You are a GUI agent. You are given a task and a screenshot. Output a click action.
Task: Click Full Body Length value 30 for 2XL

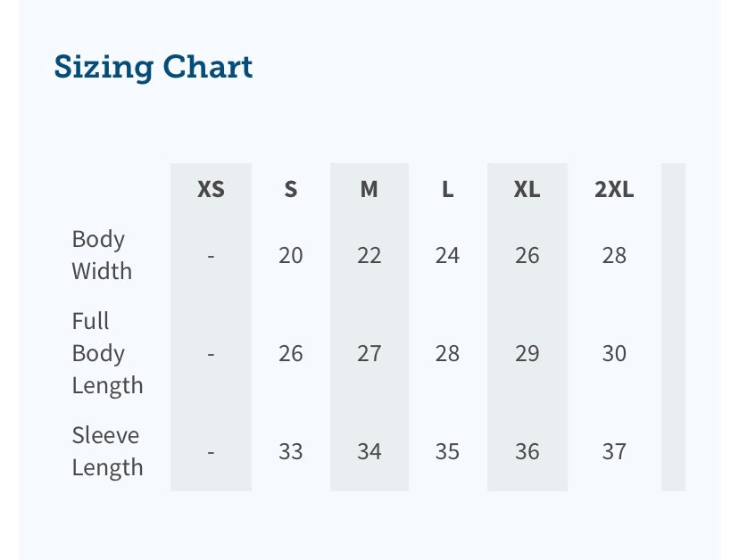pos(614,354)
